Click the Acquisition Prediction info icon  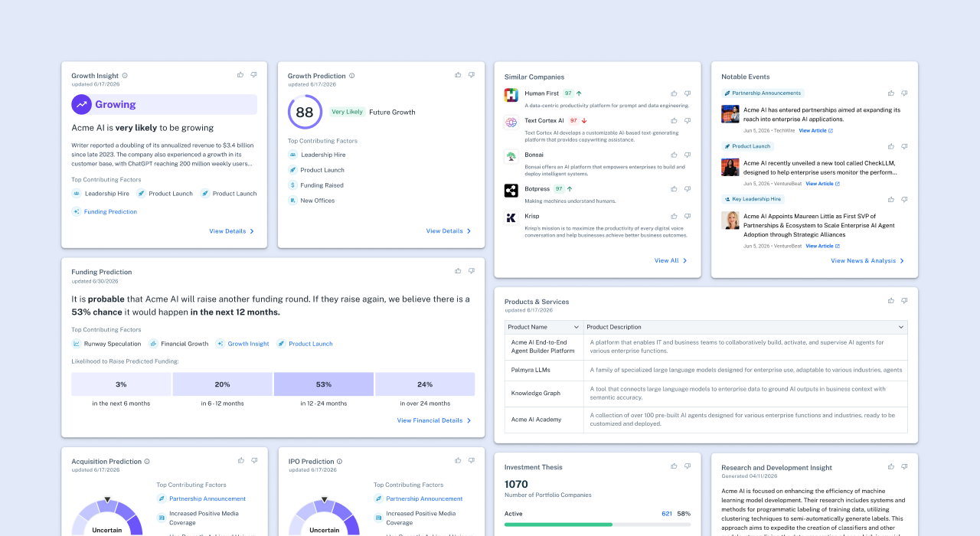point(147,462)
